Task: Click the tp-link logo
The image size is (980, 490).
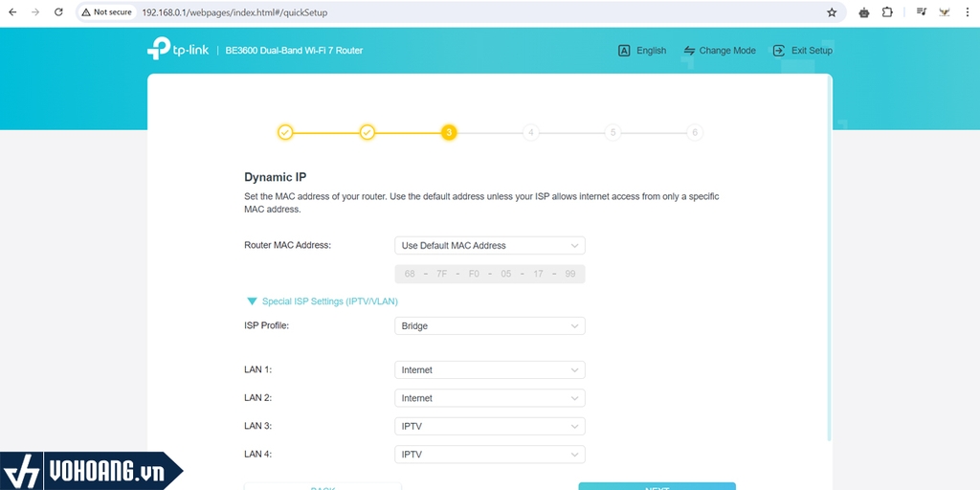Action: click(178, 49)
